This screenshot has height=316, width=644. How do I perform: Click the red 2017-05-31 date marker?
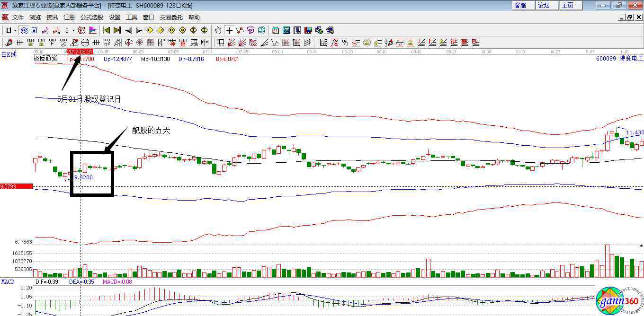(x=80, y=52)
